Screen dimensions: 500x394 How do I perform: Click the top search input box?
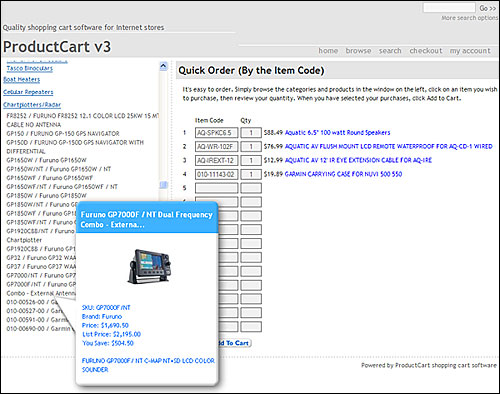point(449,8)
